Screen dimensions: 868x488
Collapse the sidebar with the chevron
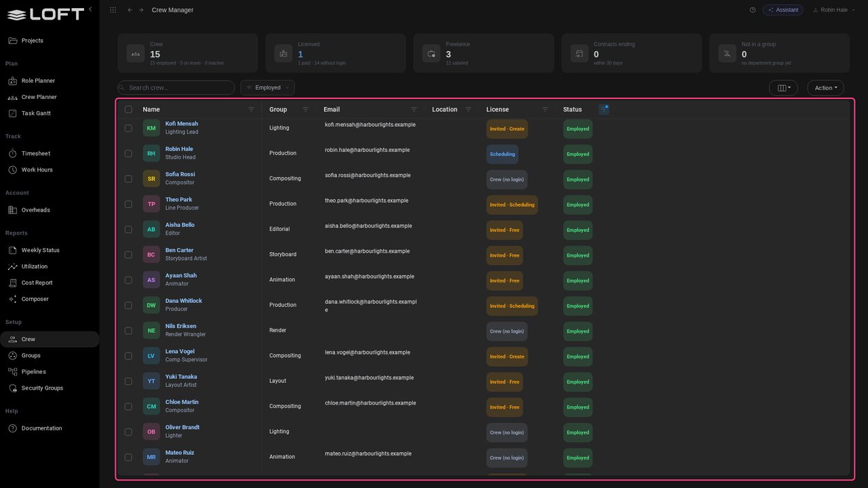[x=90, y=9]
